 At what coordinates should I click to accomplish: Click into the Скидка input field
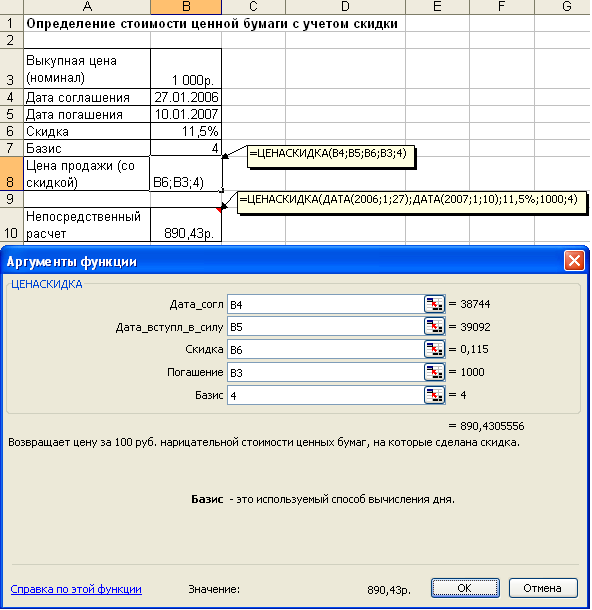326,349
